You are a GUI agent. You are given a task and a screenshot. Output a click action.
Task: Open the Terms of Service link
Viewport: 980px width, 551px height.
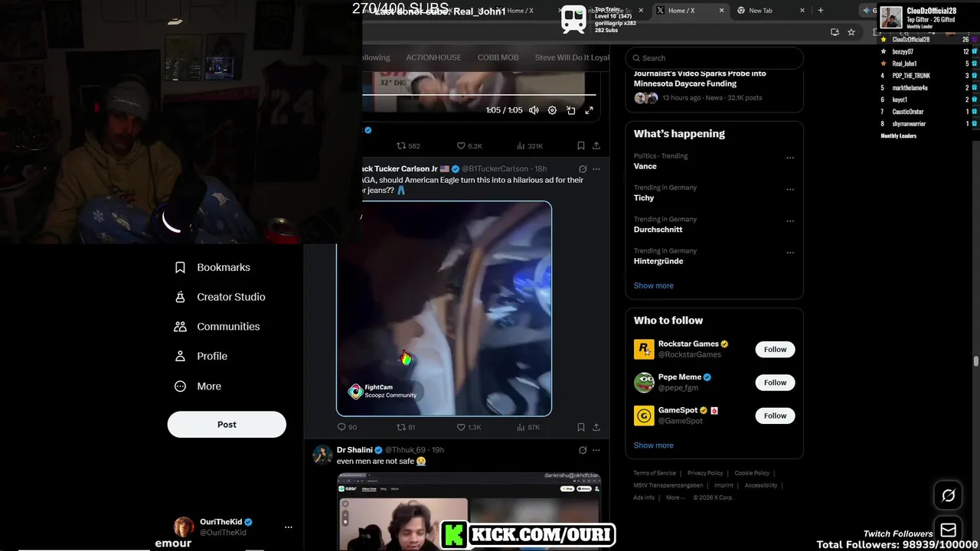tap(655, 473)
